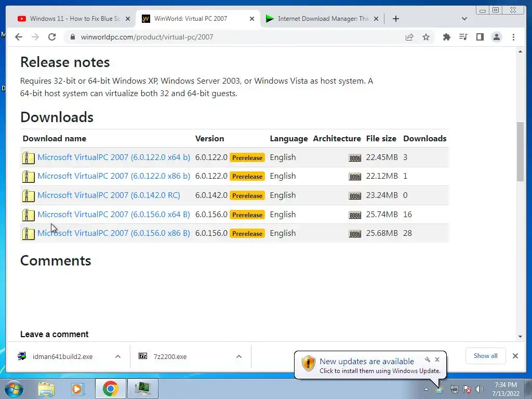Share this page icon in address bar
Screen dimensions: 532x399
(409, 37)
